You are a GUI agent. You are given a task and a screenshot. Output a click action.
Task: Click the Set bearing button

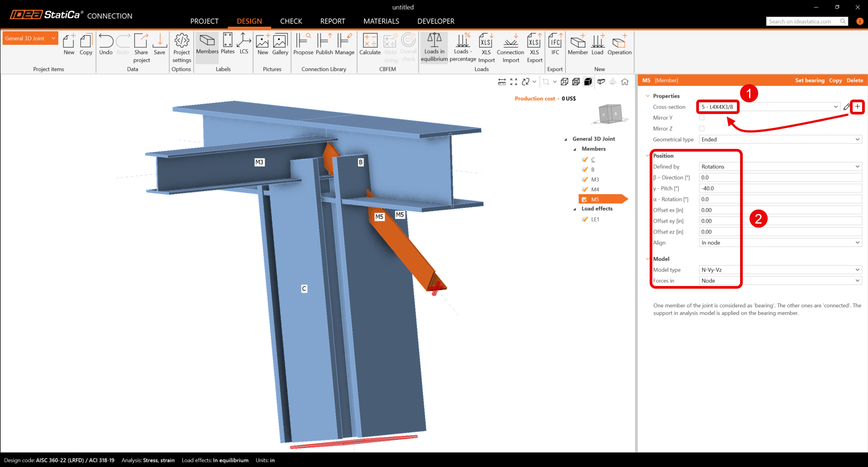click(x=809, y=81)
